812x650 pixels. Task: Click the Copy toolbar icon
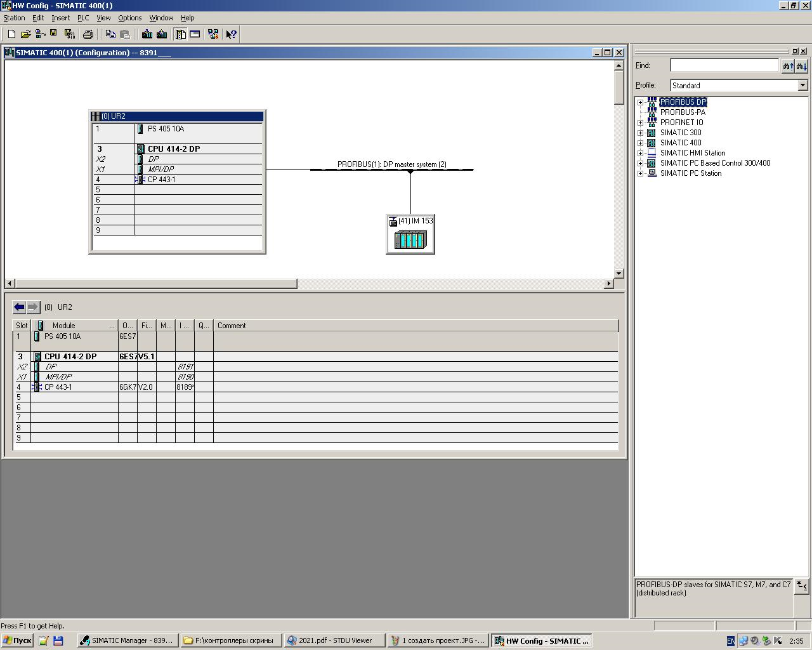(110, 34)
